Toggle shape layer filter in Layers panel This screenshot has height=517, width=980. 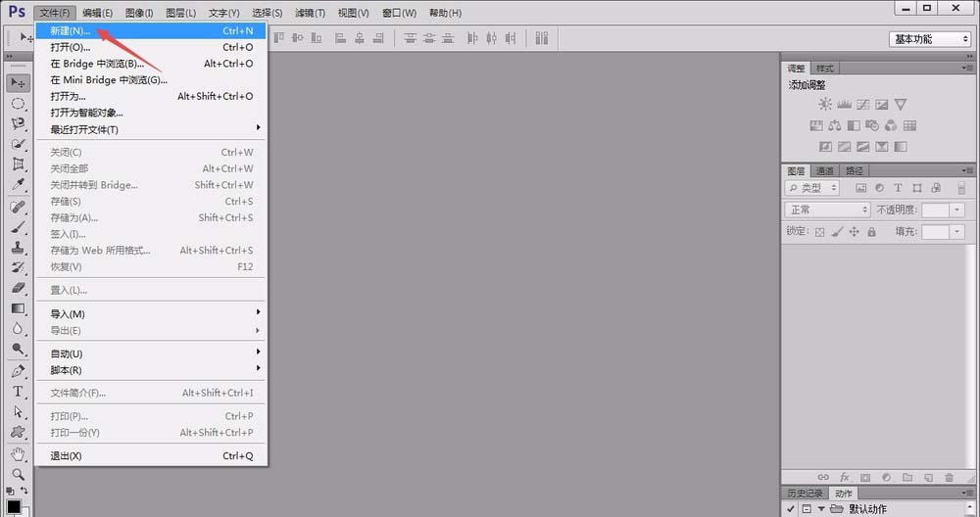(917, 188)
